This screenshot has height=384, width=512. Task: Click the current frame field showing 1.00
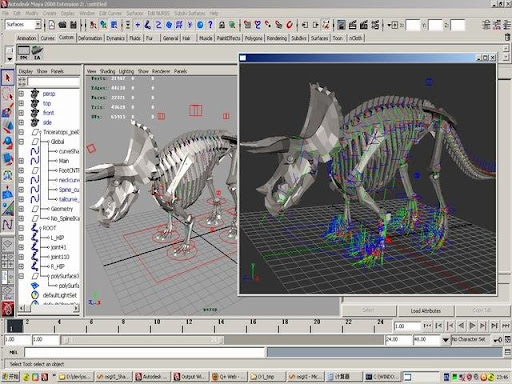coord(407,326)
